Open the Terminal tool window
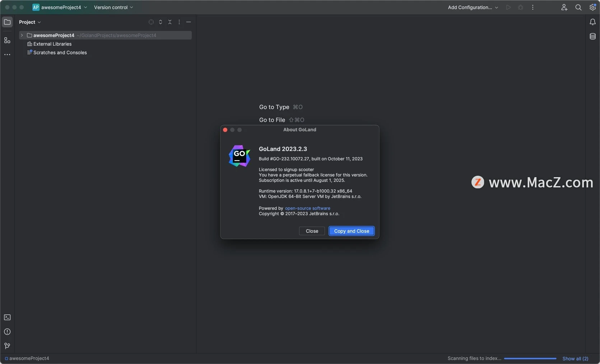The image size is (600, 364). pos(7,317)
